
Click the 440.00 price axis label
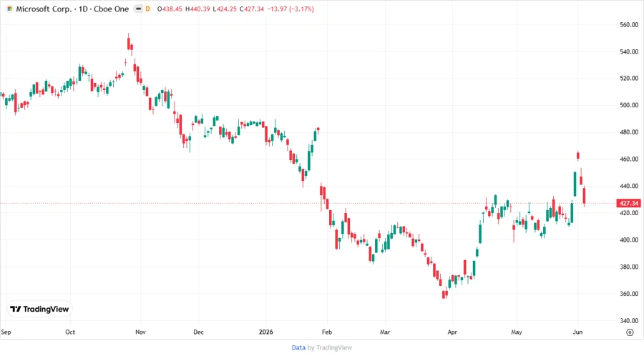(x=629, y=186)
